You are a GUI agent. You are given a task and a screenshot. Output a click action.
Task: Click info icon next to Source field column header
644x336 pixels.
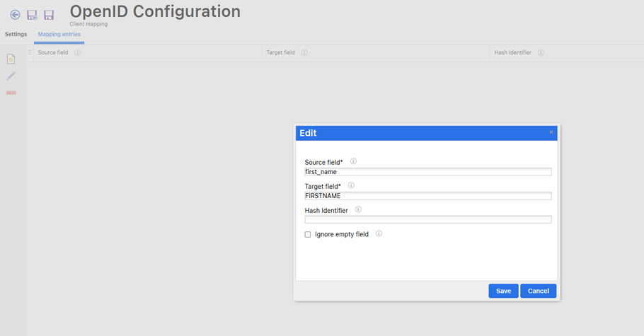click(x=78, y=52)
